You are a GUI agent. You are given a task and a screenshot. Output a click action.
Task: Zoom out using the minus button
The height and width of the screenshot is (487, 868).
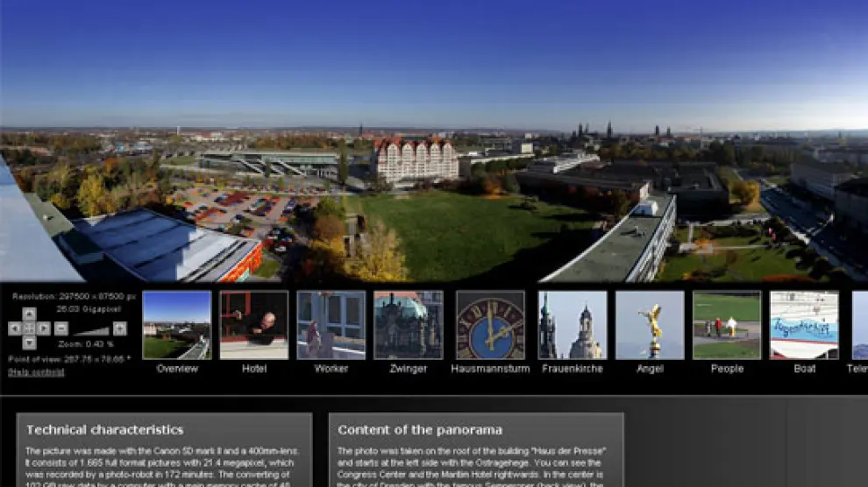point(60,328)
